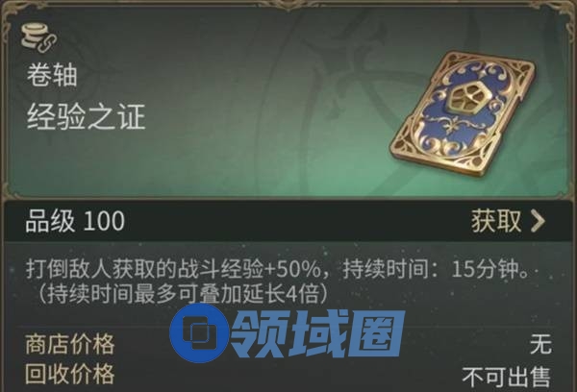Select the 卷轴 category label
Viewport: 577px width, 392px height.
coord(52,75)
